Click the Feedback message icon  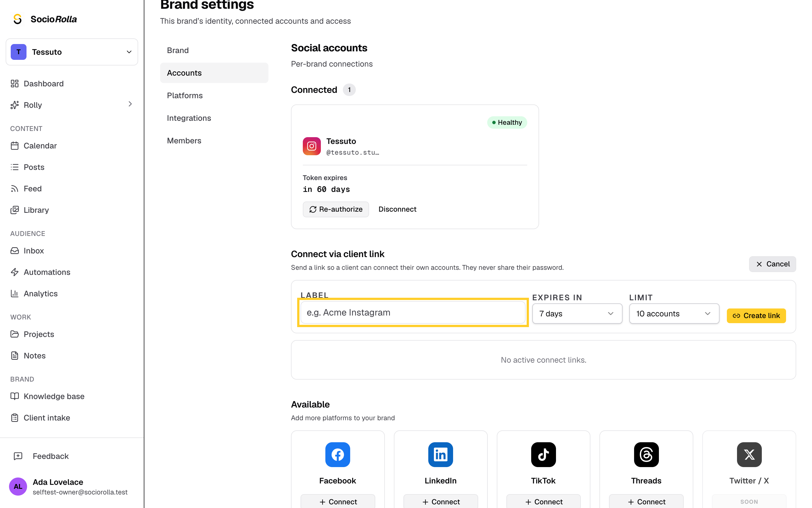pos(18,456)
